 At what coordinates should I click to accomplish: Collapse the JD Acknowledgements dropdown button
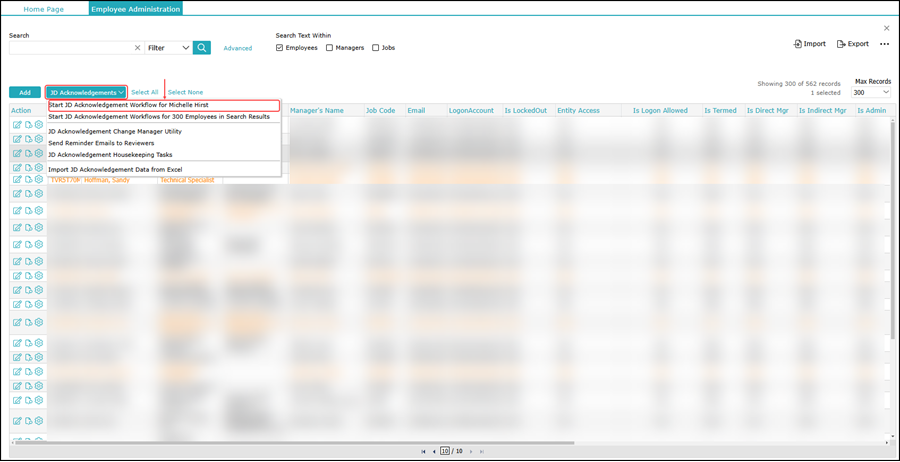[86, 92]
